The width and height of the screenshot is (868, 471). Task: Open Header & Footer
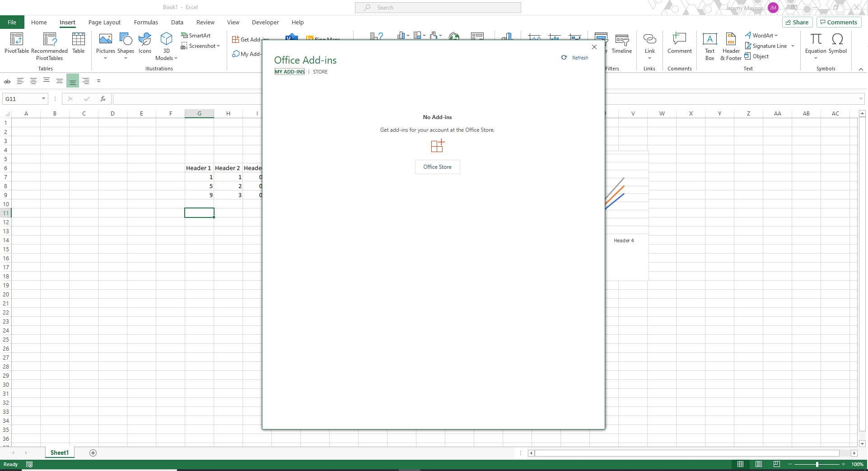(731, 46)
